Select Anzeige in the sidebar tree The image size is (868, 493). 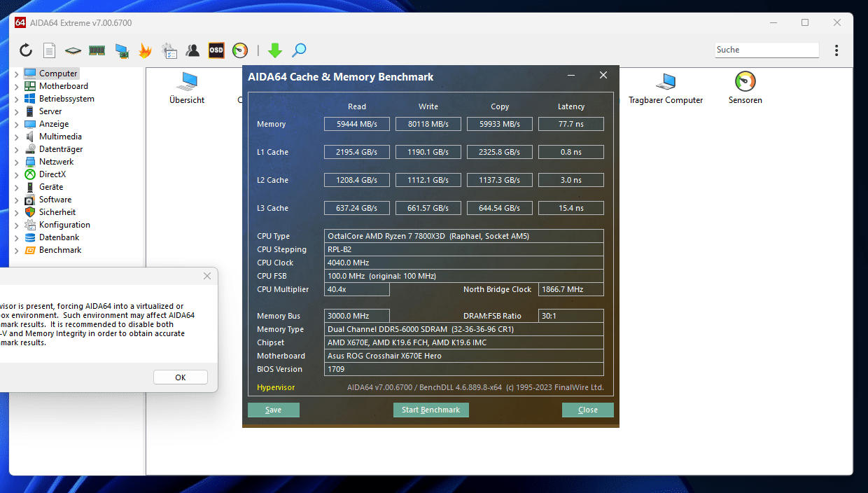tap(54, 124)
